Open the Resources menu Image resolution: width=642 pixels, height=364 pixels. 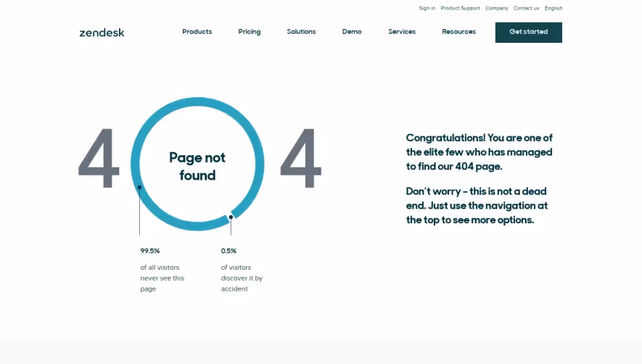tap(458, 31)
